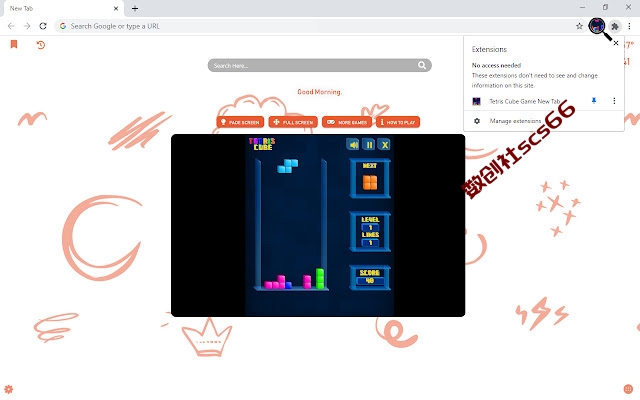Reload the page
640x400 pixels.
tap(43, 26)
